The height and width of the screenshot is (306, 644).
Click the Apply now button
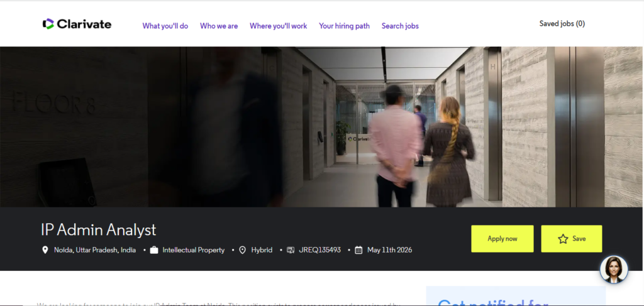[502, 239]
